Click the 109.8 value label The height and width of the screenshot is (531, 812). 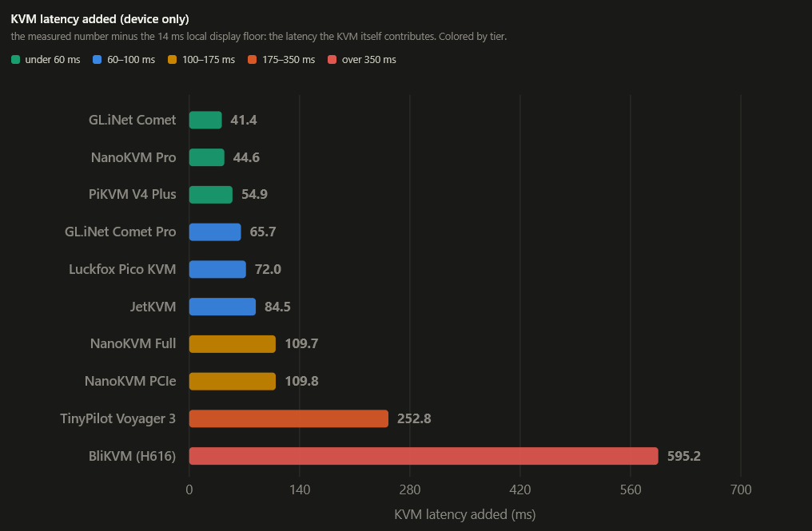(301, 381)
